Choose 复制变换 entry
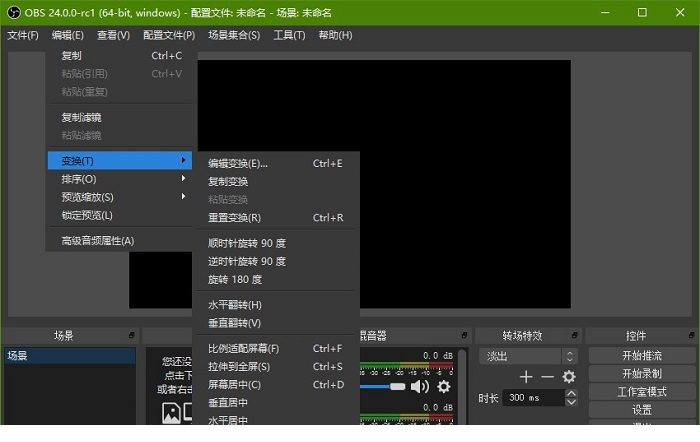 (x=276, y=182)
